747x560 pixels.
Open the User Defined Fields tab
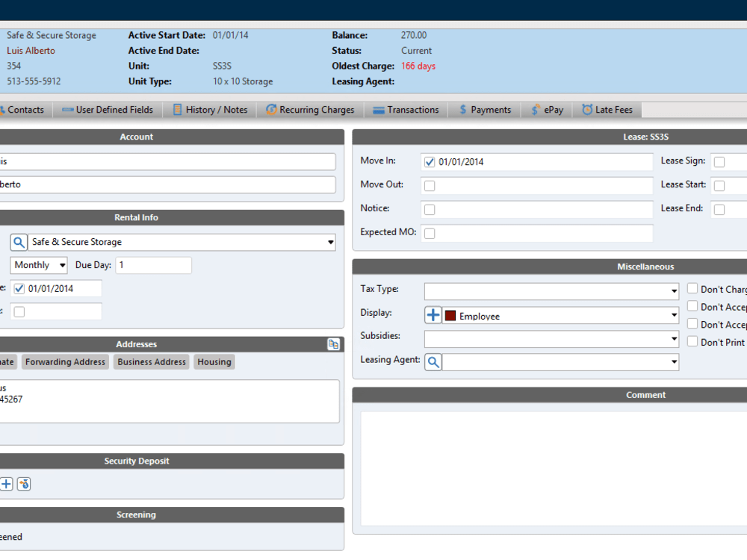pos(108,110)
